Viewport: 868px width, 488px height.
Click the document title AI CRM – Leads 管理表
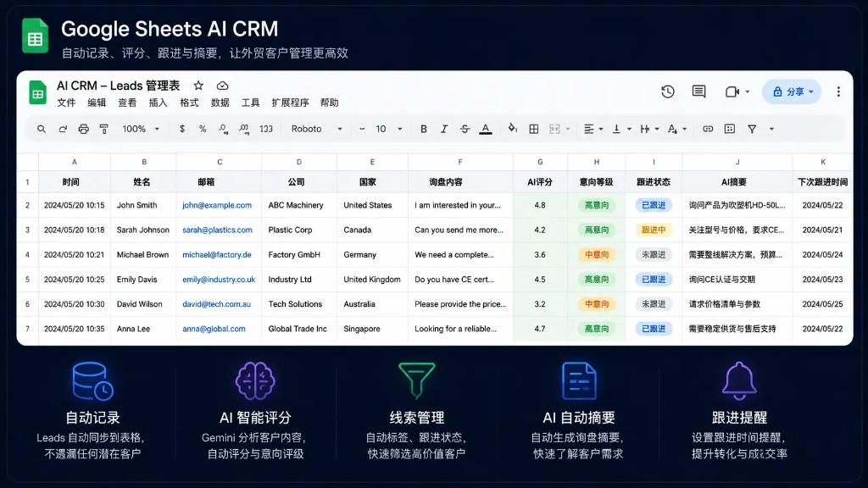point(119,86)
